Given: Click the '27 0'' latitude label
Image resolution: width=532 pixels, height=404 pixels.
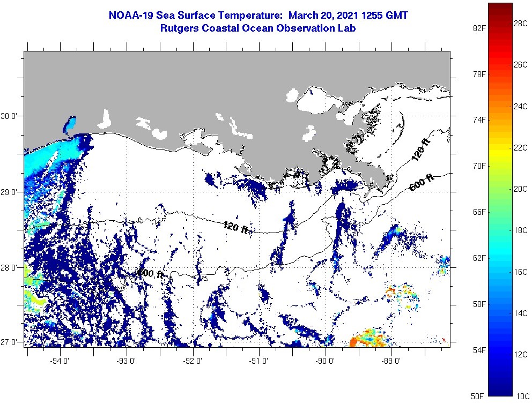Looking at the screenshot, I should tap(8, 342).
